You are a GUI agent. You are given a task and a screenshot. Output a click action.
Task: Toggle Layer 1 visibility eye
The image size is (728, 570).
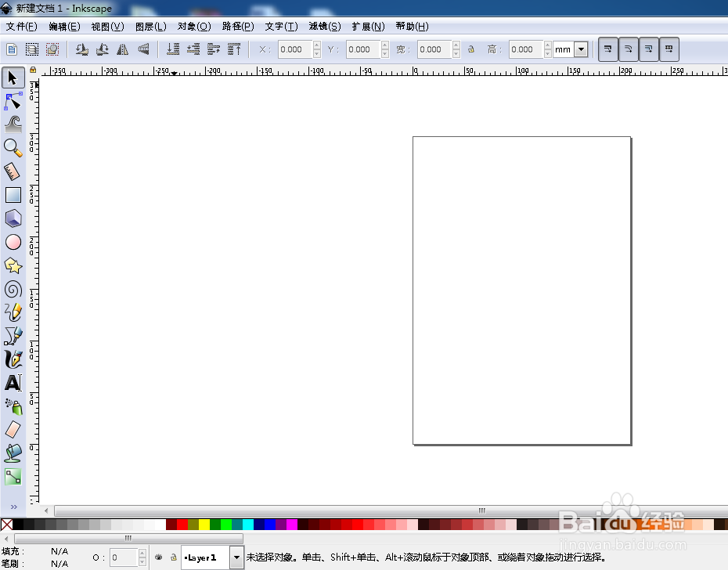coord(158,557)
